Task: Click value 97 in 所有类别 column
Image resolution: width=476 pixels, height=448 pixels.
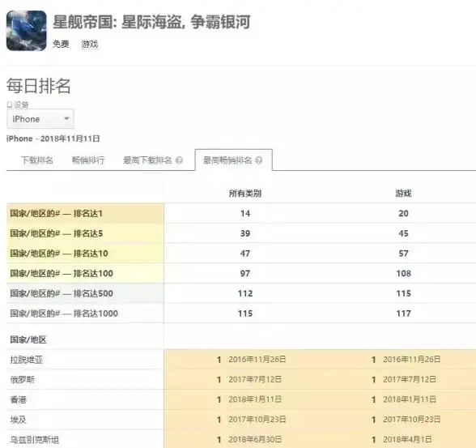Action: (245, 273)
